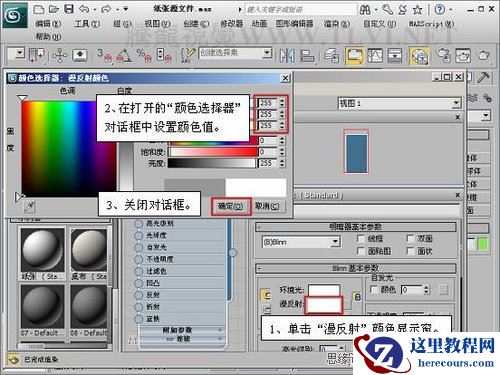Viewport: 500px width, 375px height.
Task: Toggle the 自发光 map slot circle
Action: pyautogui.click(x=139, y=247)
